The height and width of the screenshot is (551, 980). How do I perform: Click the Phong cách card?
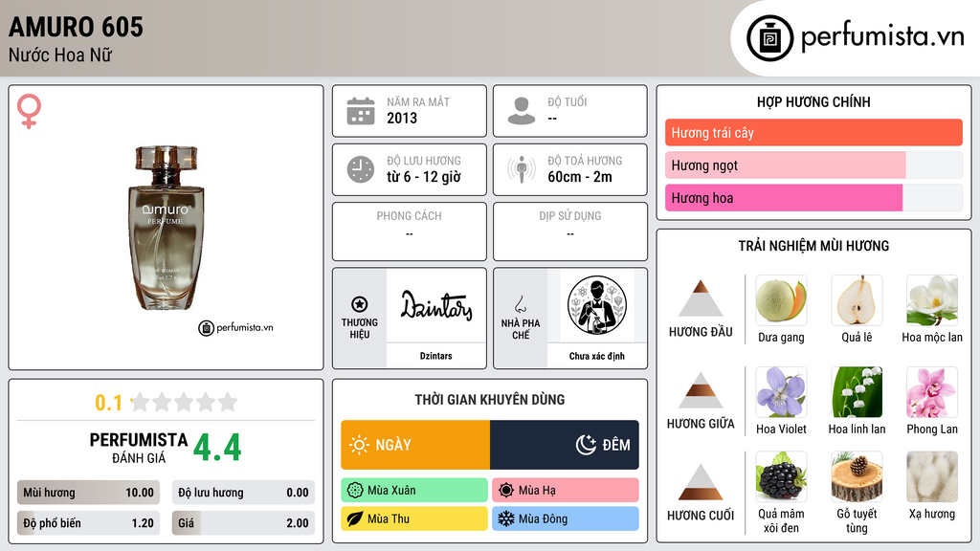(410, 231)
